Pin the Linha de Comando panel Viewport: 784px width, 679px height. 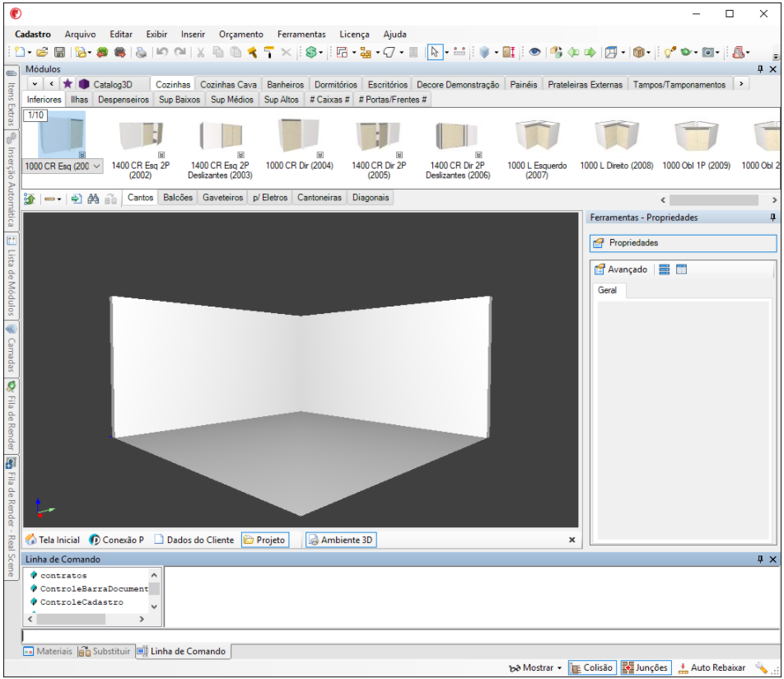click(760, 559)
